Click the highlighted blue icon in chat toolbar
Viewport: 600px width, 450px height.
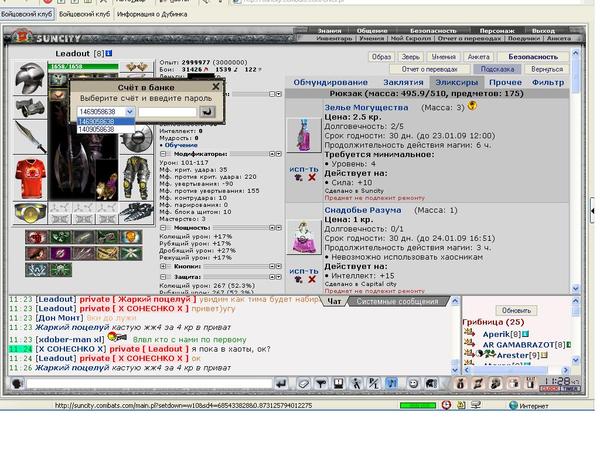click(x=392, y=383)
